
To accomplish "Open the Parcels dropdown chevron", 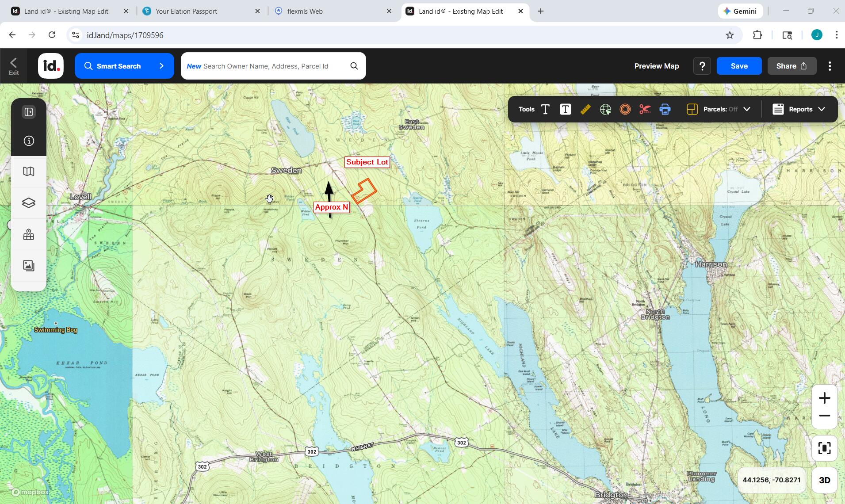I will [x=746, y=109].
